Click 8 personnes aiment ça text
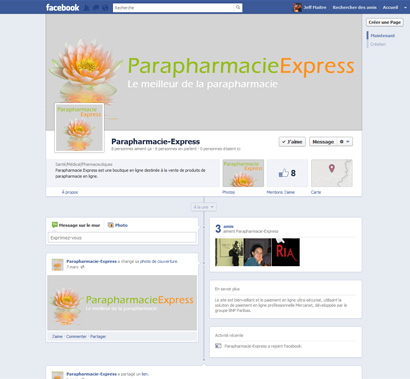 pyautogui.click(x=131, y=149)
